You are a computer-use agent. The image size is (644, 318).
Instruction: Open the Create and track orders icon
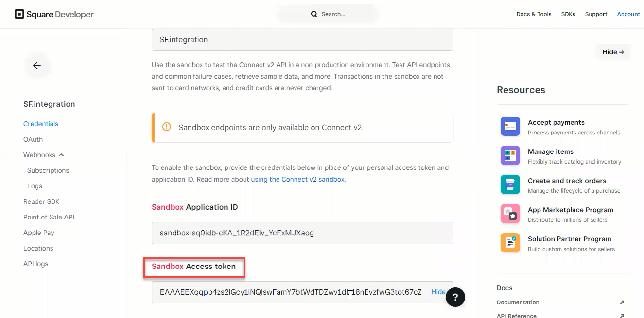coord(510,184)
